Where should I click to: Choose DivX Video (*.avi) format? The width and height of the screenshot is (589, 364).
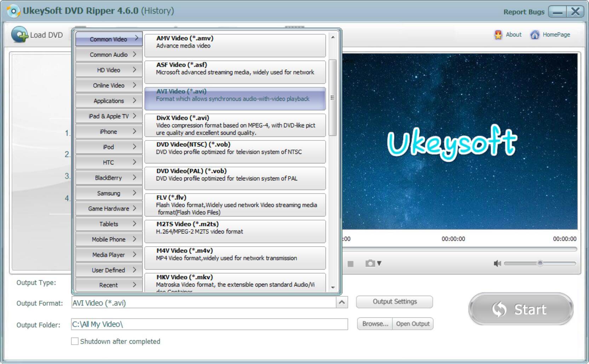click(x=235, y=125)
